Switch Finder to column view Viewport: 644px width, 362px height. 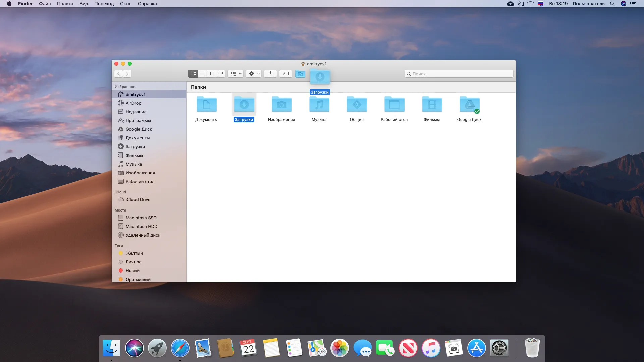pos(211,74)
